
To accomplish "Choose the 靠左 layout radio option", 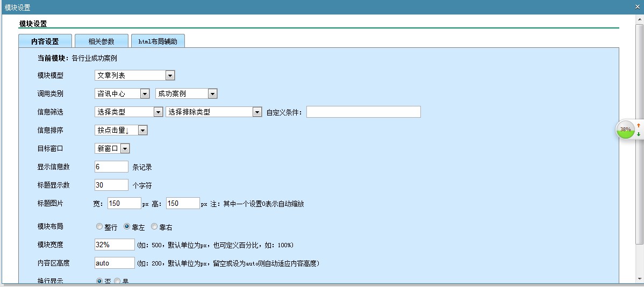I will tap(127, 227).
